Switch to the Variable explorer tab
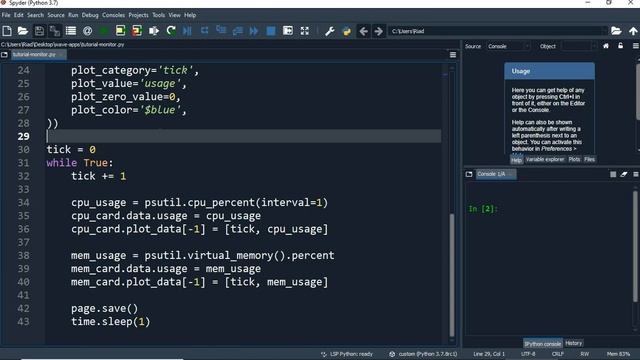Image resolution: width=640 pixels, height=360 pixels. pos(544,160)
